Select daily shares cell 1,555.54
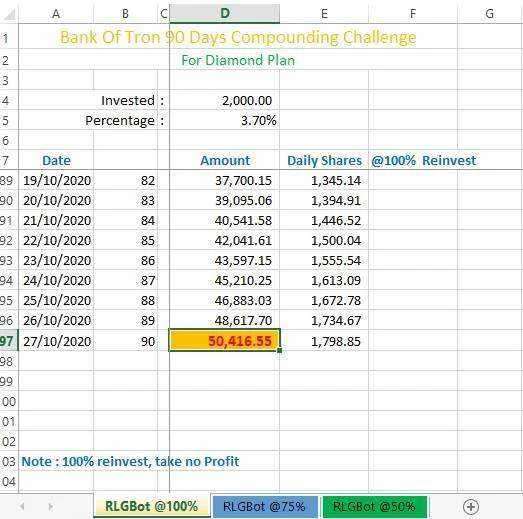523x519 pixels. pyautogui.click(x=324, y=261)
